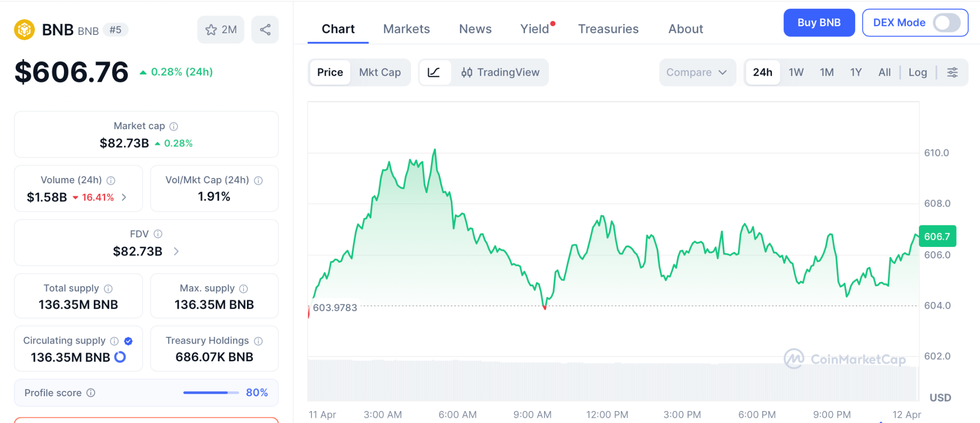Click the Profile score info icon
This screenshot has height=423, width=980.
pyautogui.click(x=91, y=393)
